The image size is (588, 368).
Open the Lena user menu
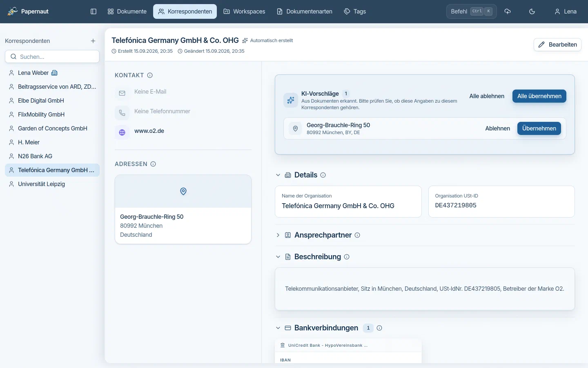coord(566,11)
